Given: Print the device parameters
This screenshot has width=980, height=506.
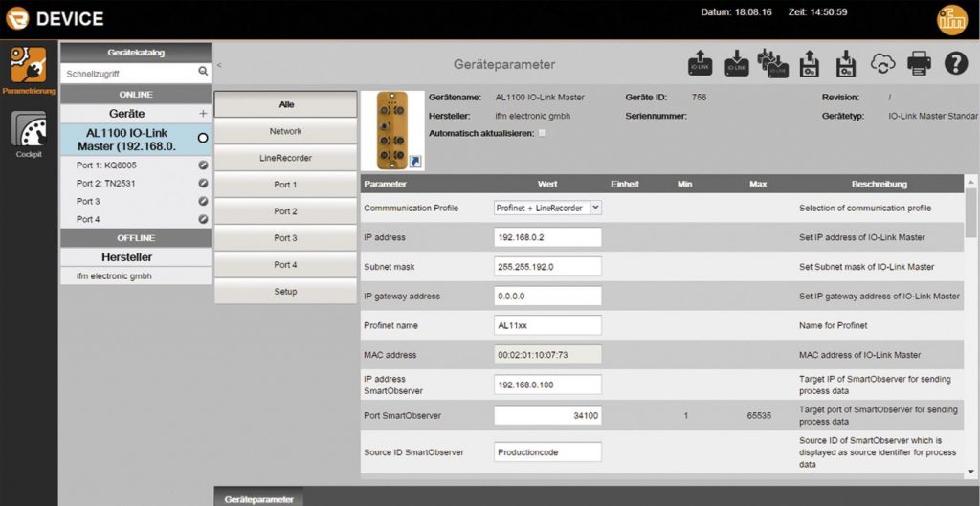Looking at the screenshot, I should pyautogui.click(x=919, y=63).
